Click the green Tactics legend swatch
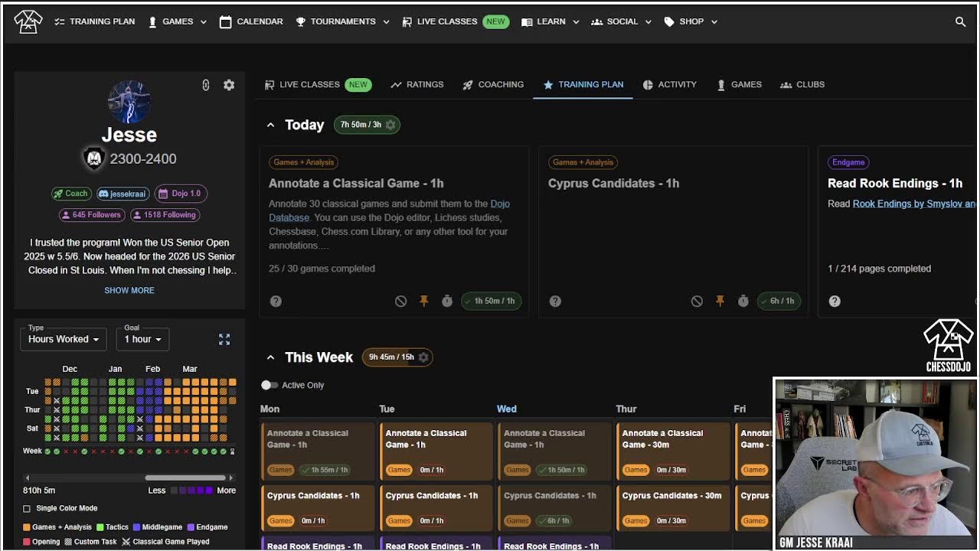 [x=100, y=527]
